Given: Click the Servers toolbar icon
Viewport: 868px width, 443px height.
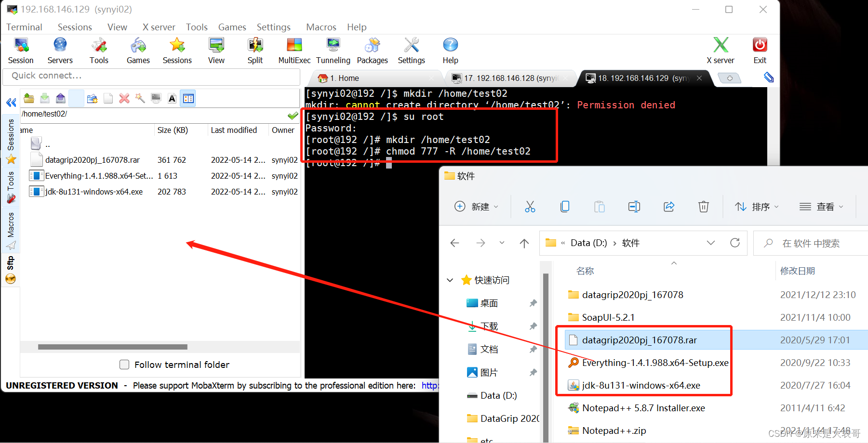Looking at the screenshot, I should click(x=60, y=51).
